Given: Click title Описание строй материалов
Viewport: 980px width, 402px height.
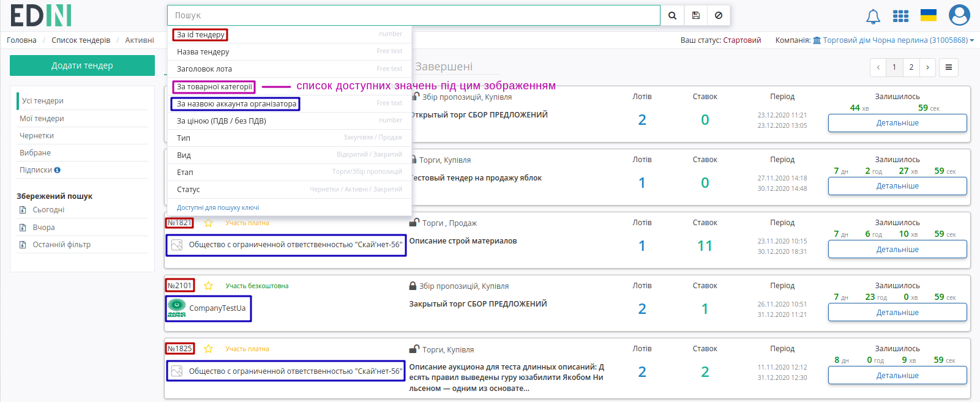Looking at the screenshot, I should [463, 241].
